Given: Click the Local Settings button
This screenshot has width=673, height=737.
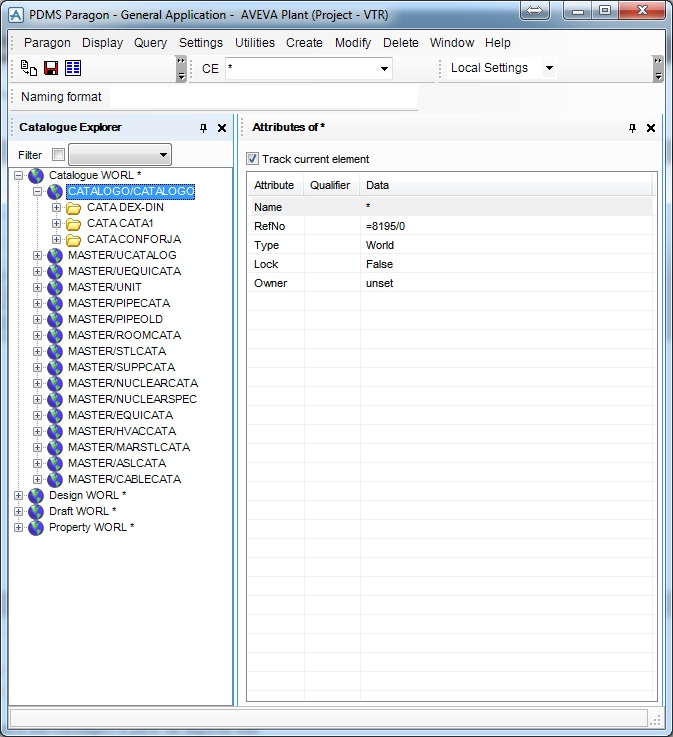Looking at the screenshot, I should coord(489,68).
